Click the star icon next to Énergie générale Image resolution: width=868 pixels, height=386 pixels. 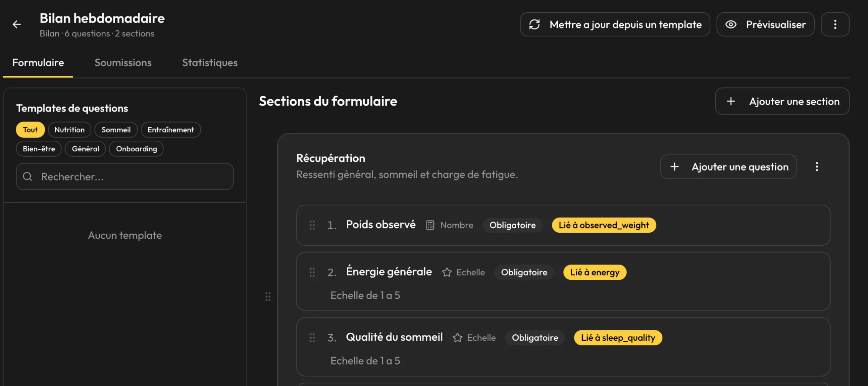[446, 273]
